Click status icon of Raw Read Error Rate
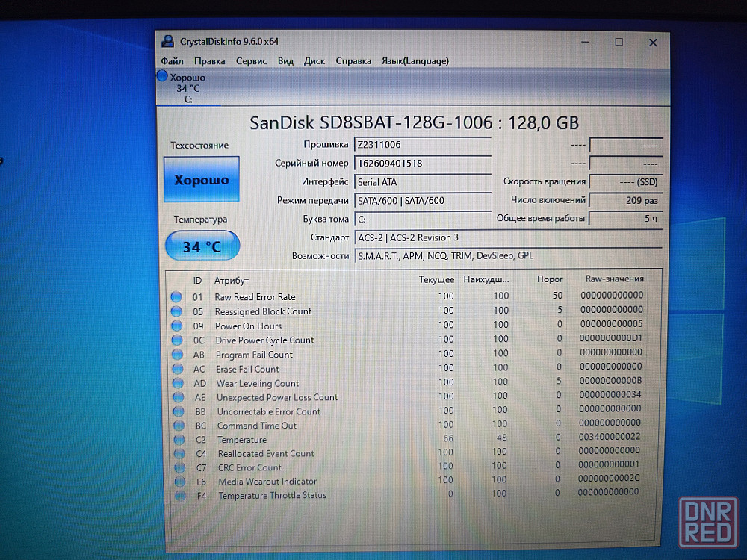The width and height of the screenshot is (747, 560). coord(176,296)
